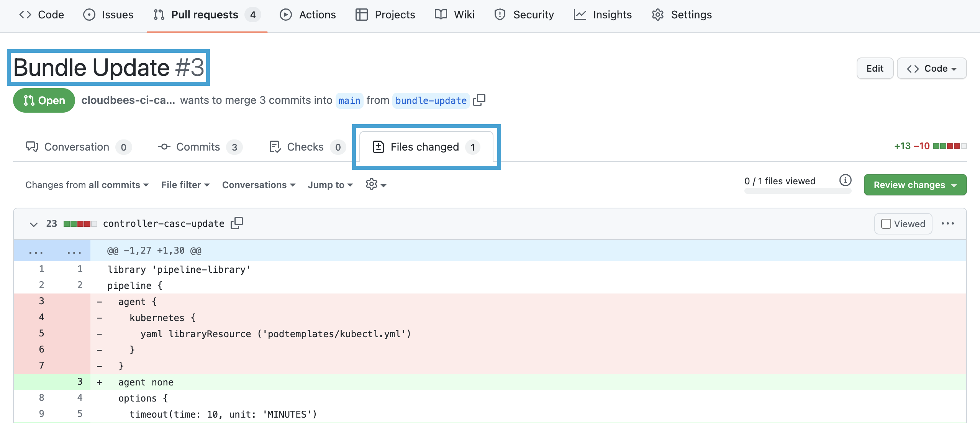Open file options three-dots menu
The image size is (980, 423).
[947, 223]
